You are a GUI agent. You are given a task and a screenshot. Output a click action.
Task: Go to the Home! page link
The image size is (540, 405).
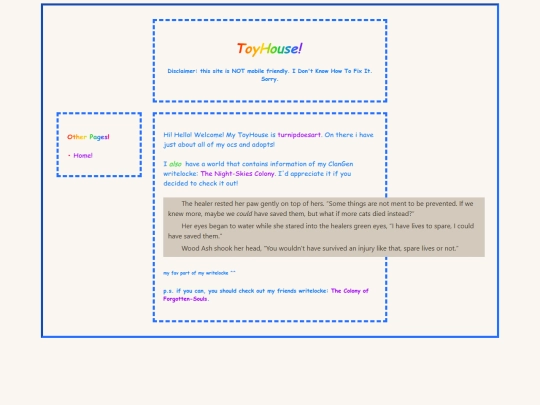point(83,156)
